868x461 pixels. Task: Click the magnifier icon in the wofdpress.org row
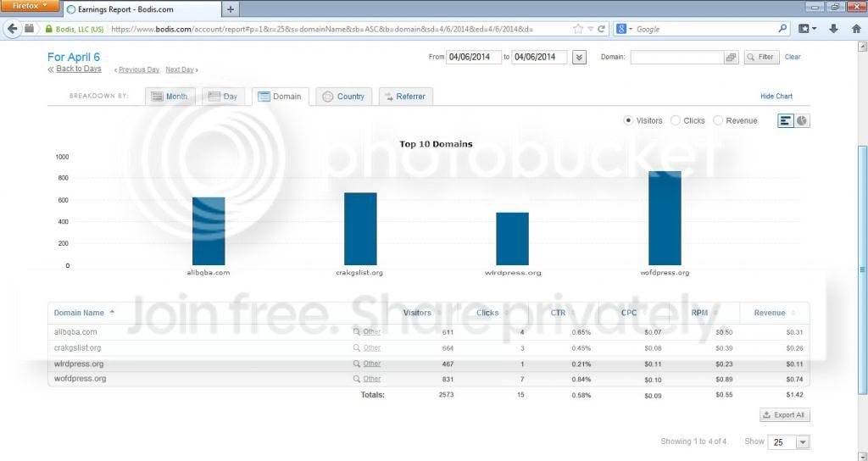[357, 379]
